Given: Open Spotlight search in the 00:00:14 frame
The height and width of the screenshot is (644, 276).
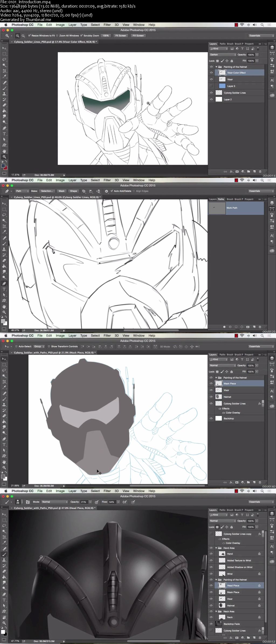Looking at the screenshot, I should pyautogui.click(x=262, y=25).
